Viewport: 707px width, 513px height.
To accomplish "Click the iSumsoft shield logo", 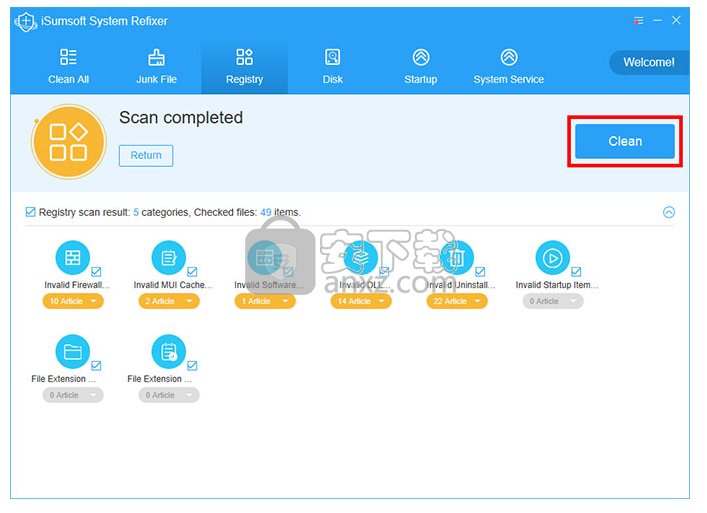I will point(26,21).
